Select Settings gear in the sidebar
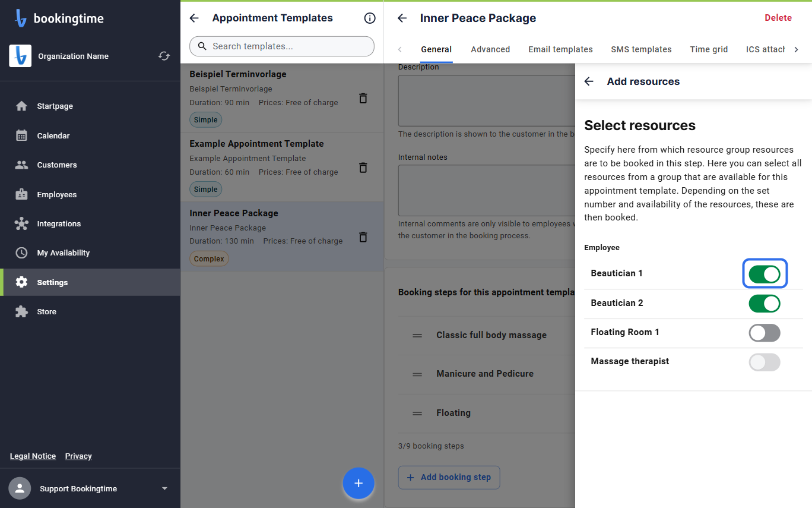Image resolution: width=812 pixels, height=508 pixels. pyautogui.click(x=22, y=282)
